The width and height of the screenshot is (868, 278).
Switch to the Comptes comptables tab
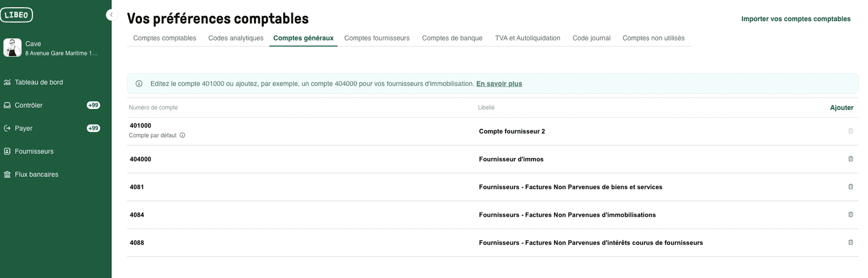point(164,38)
